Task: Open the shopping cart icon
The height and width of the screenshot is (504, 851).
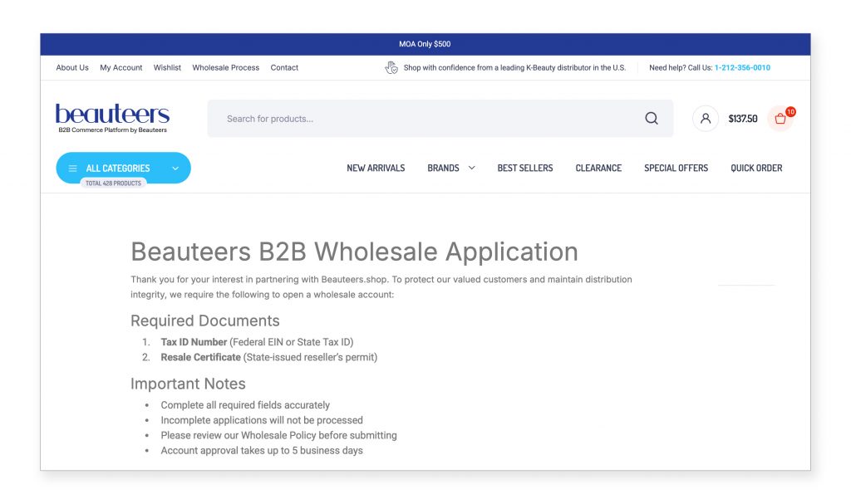Action: click(779, 119)
